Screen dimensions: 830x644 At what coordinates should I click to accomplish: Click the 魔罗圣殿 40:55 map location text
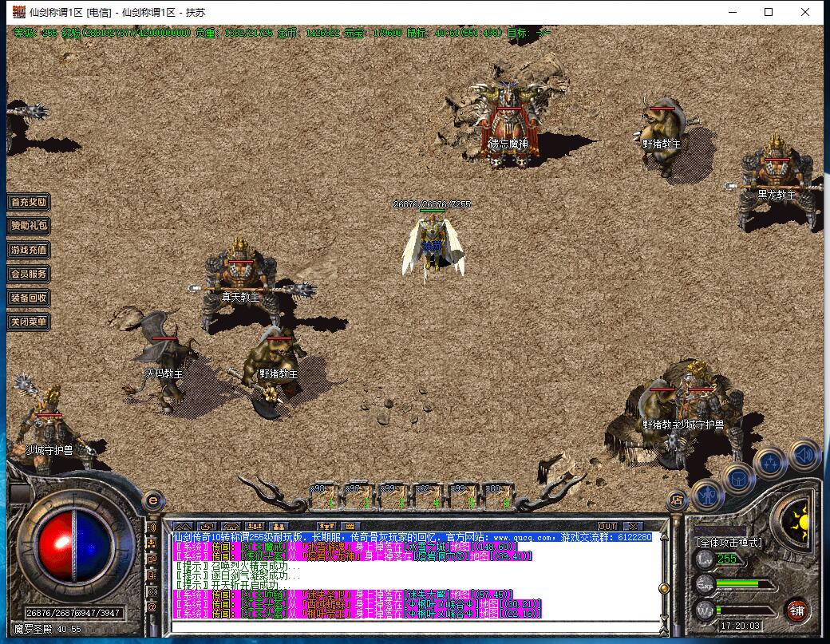coord(48,629)
